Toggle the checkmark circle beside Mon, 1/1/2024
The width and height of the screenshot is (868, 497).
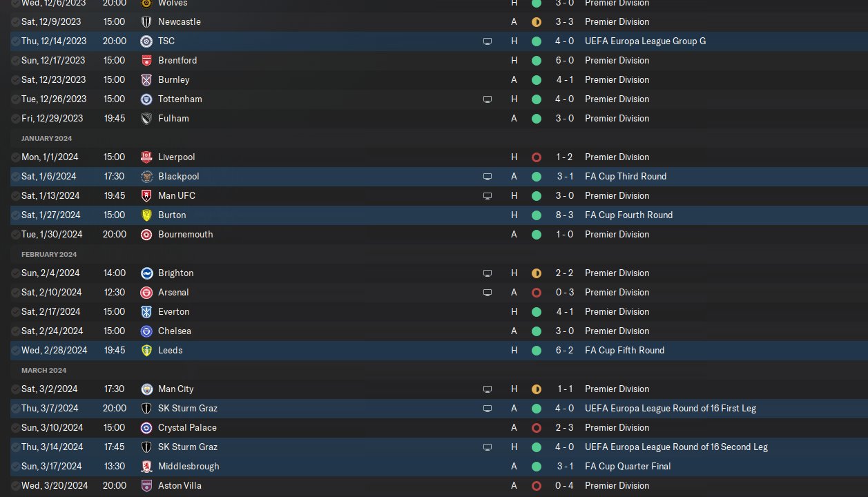click(x=15, y=157)
